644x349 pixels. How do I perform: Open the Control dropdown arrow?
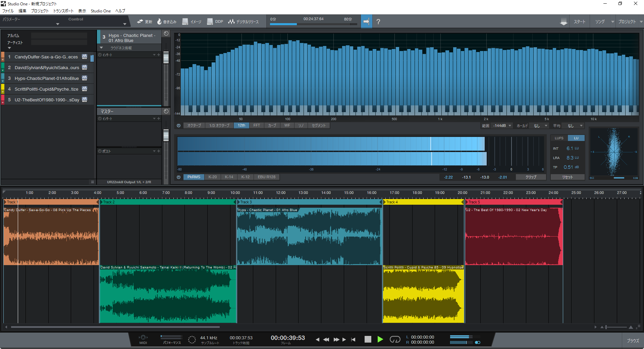click(x=125, y=24)
